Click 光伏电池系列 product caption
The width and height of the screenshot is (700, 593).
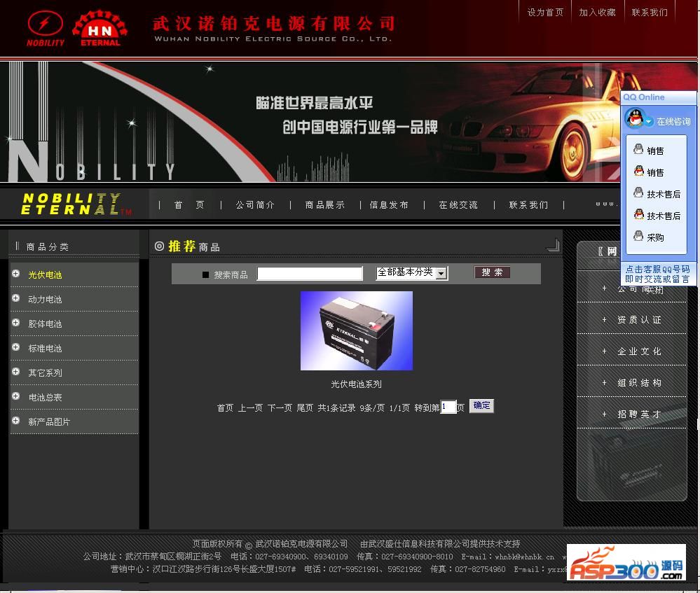tap(356, 384)
